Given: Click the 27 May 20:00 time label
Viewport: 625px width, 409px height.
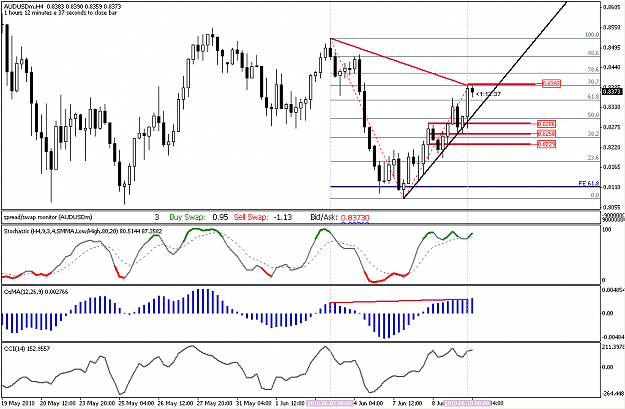Looking at the screenshot, I should point(214,403).
